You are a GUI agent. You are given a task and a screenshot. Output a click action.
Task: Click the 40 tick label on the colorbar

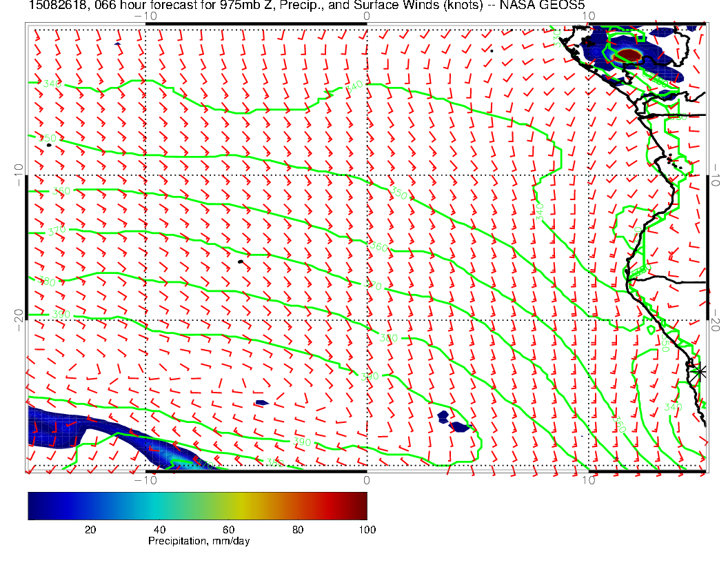[x=159, y=529]
